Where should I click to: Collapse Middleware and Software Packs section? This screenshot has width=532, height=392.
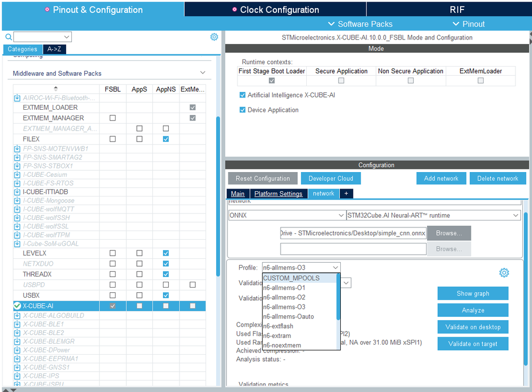pyautogui.click(x=202, y=73)
